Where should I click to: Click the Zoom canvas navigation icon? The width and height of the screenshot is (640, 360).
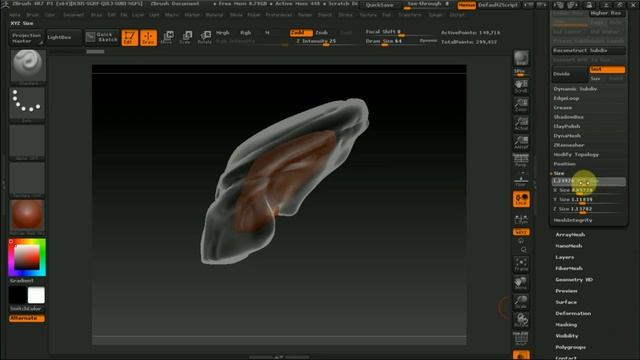[521, 105]
